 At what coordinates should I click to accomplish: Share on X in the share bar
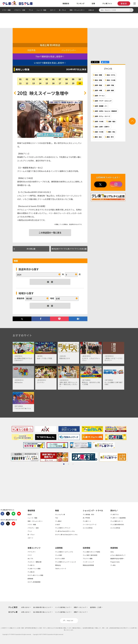coord(22,319)
